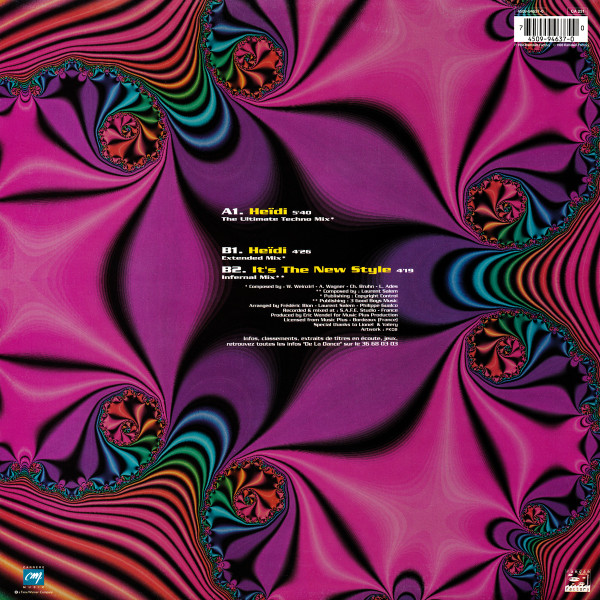Click the 'Licensed from Music Plus - Bordeaux' line
This screenshot has width=600, height=600.
(341, 320)
